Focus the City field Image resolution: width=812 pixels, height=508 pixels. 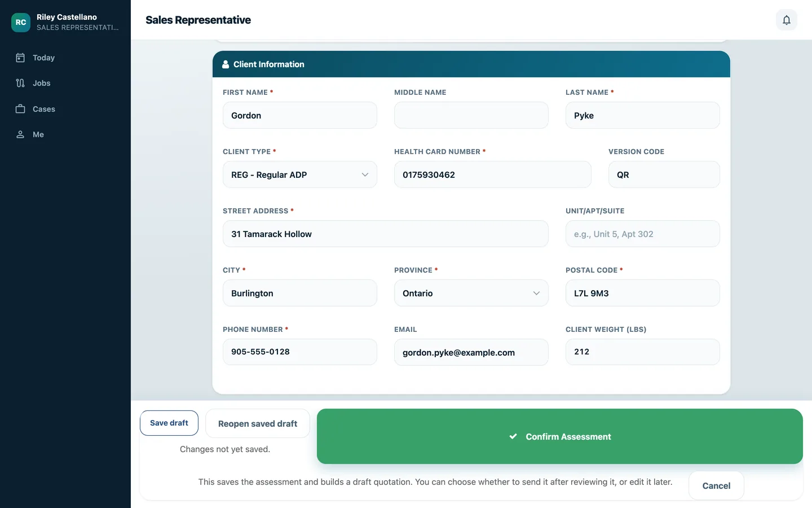click(300, 293)
